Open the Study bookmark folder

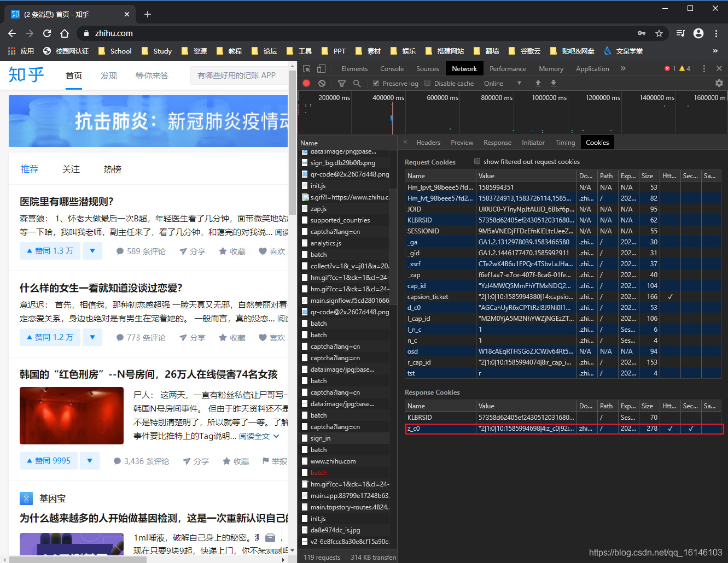point(157,51)
